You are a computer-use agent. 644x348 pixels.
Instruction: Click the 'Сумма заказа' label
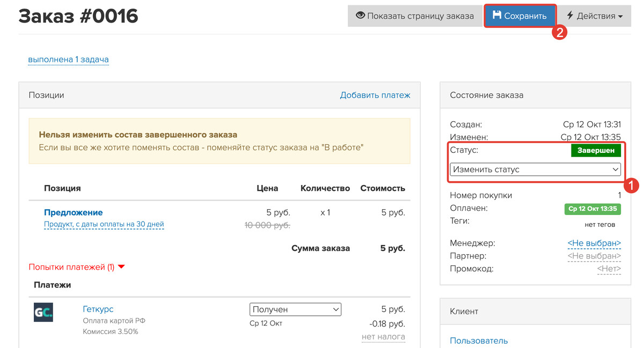(x=320, y=248)
